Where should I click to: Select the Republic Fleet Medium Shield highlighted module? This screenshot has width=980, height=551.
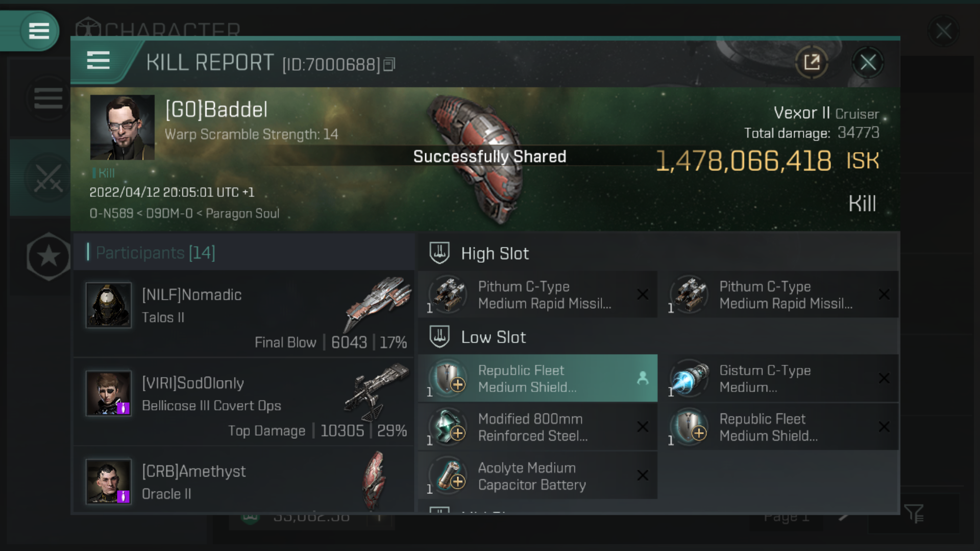click(x=537, y=378)
